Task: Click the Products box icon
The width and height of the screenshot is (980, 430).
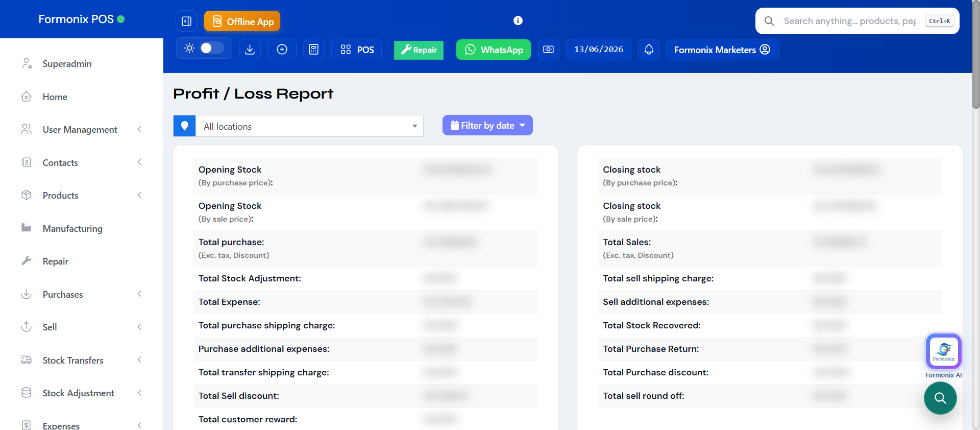Action: point(27,195)
